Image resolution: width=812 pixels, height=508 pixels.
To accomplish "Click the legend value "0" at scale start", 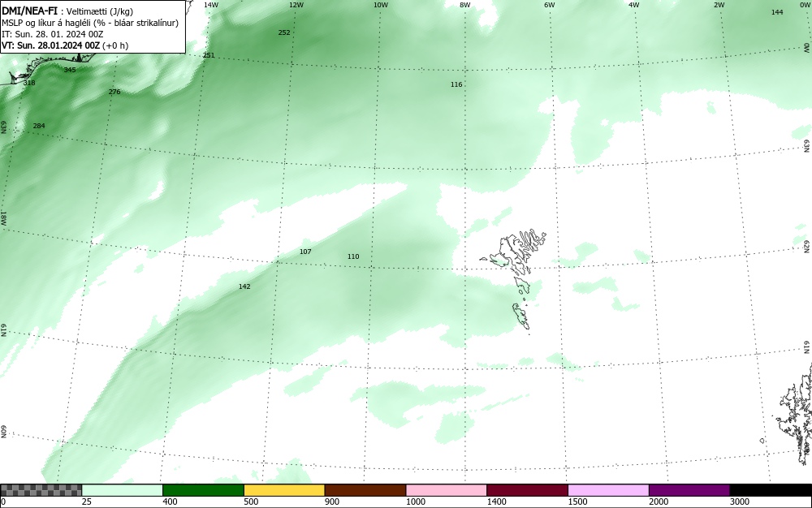I will click(x=3, y=502).
